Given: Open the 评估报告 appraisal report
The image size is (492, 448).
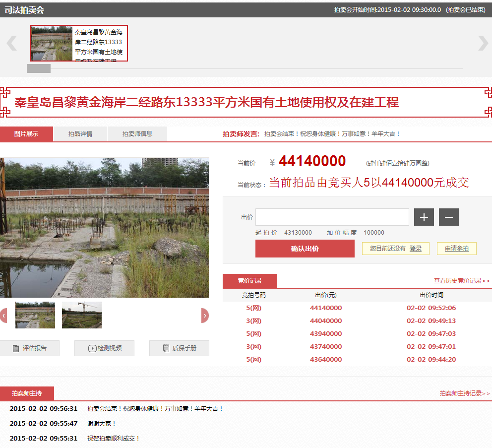Looking at the screenshot, I should click(x=30, y=348).
